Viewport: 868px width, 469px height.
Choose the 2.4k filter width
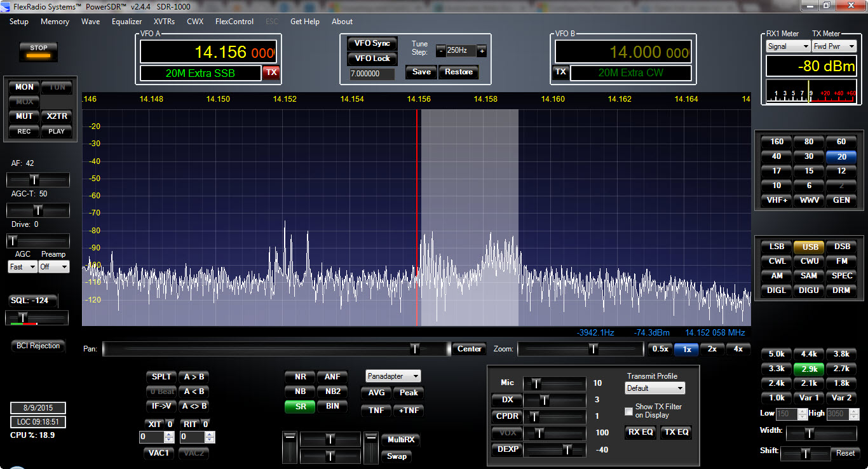[776, 383]
